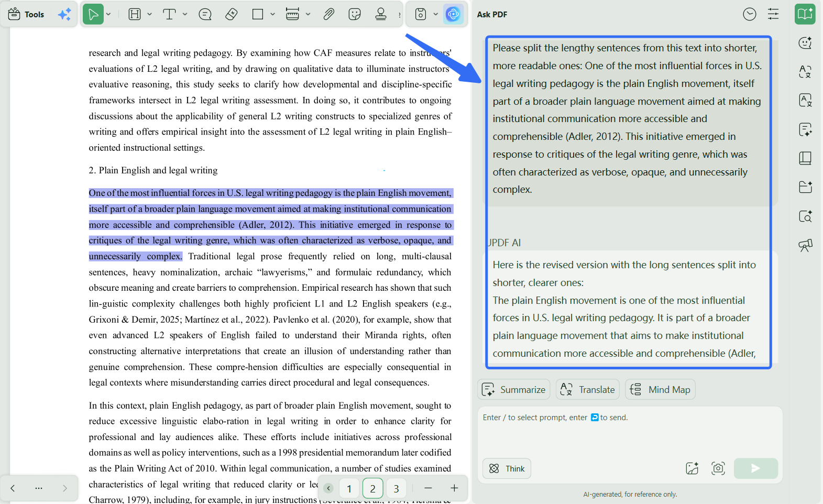Zoom in with the plus button
Image resolution: width=823 pixels, height=504 pixels.
click(x=454, y=488)
